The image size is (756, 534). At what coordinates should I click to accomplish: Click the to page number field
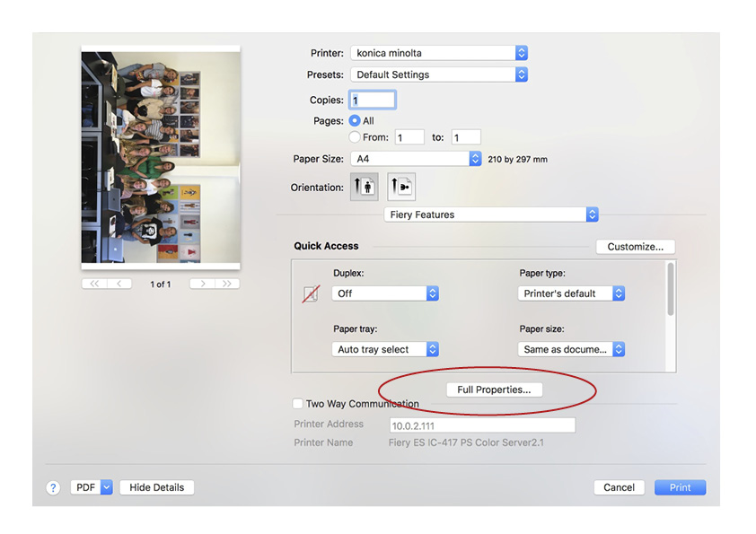(x=466, y=137)
